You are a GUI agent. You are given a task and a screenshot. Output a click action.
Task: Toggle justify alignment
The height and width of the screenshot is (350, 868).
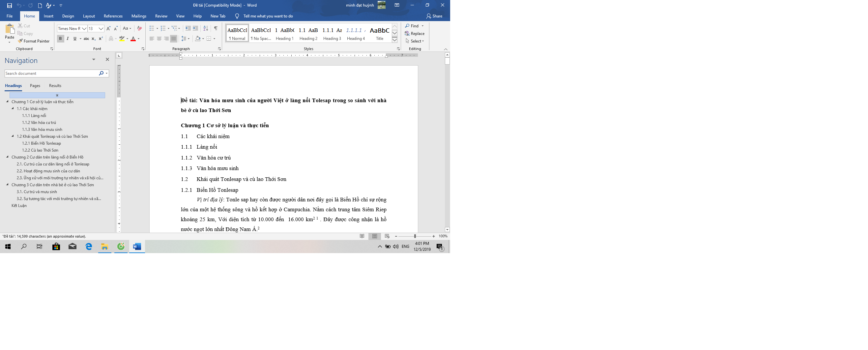[x=174, y=39]
